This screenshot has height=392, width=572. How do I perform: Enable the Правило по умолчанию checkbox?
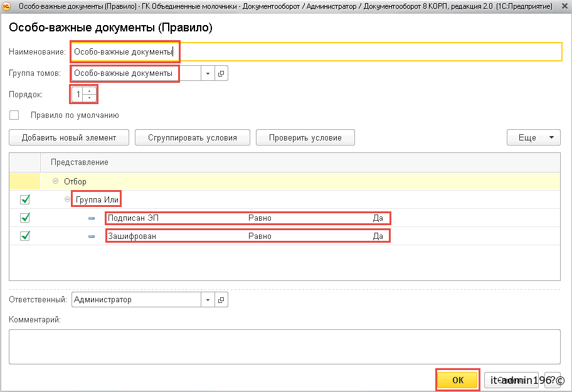pyautogui.click(x=14, y=115)
